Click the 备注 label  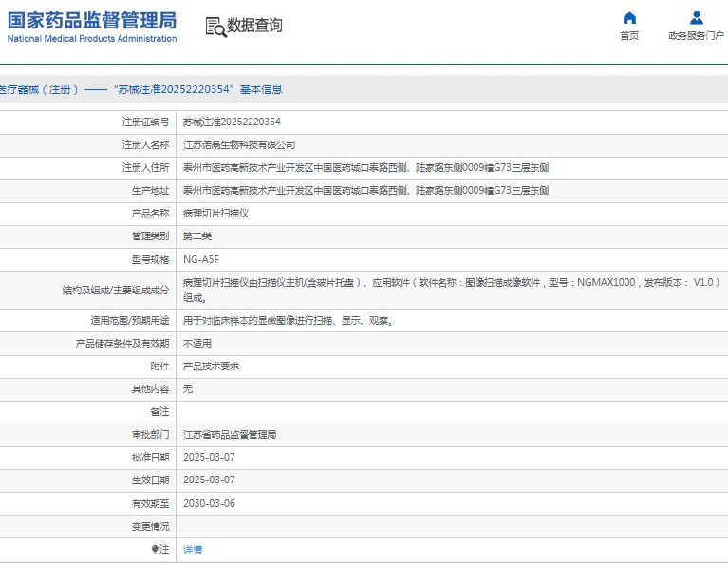pyautogui.click(x=159, y=412)
